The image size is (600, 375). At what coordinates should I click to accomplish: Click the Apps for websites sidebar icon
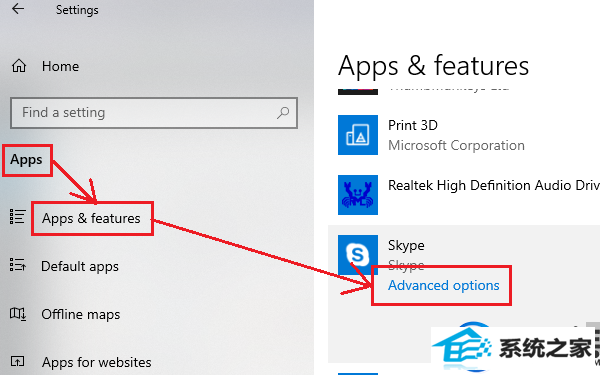click(18, 361)
